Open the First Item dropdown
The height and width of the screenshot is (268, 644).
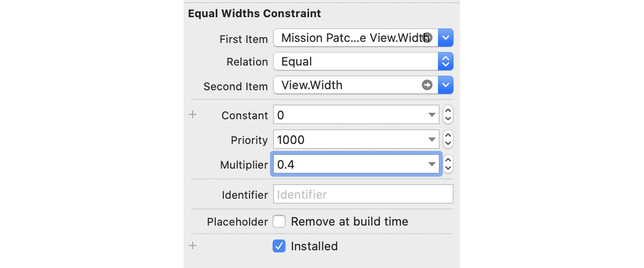pyautogui.click(x=446, y=38)
